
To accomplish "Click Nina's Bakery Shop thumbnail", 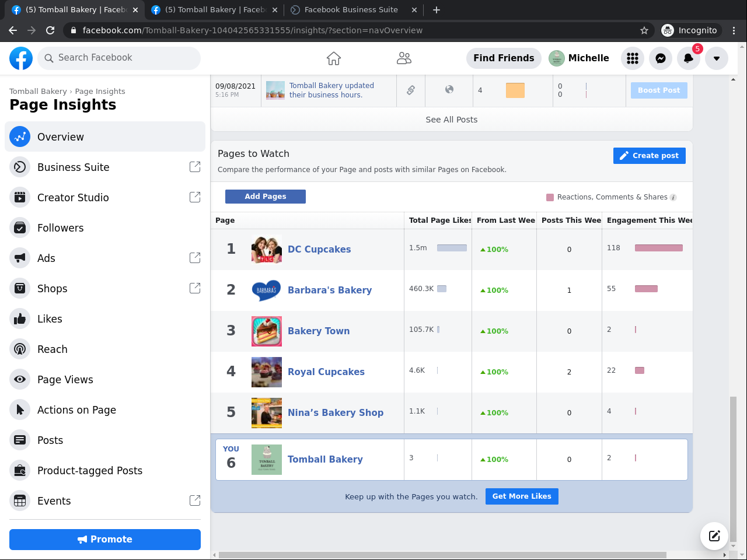I will pos(267,413).
